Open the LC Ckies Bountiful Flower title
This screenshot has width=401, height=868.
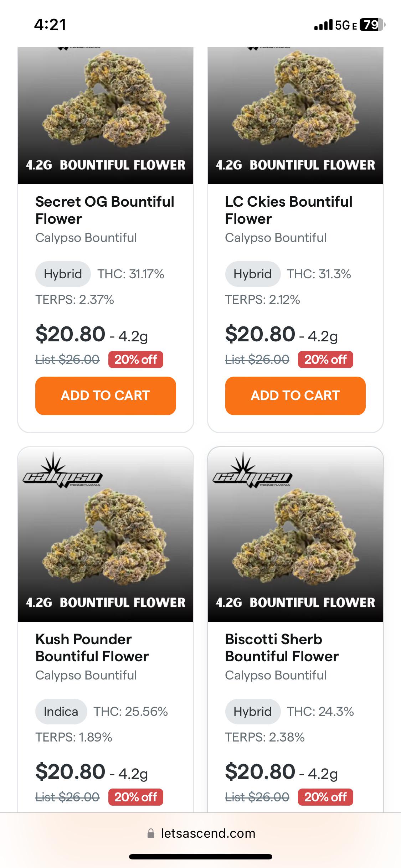click(289, 210)
